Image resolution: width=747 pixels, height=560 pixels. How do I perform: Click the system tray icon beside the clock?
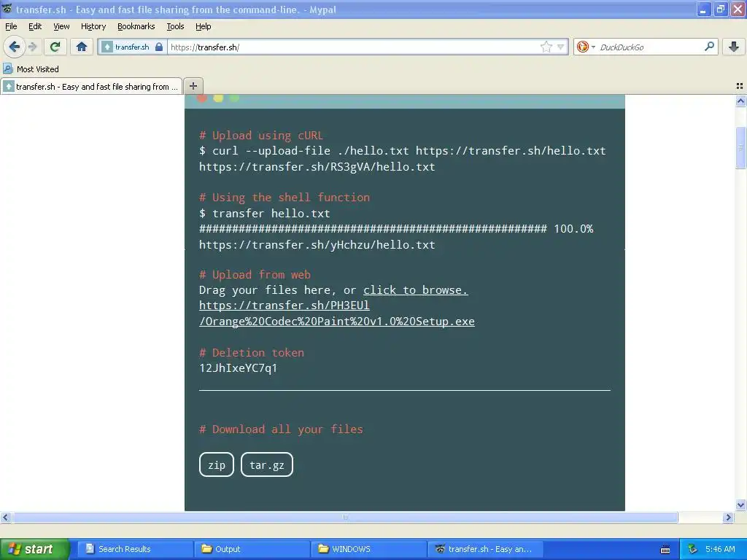point(693,549)
